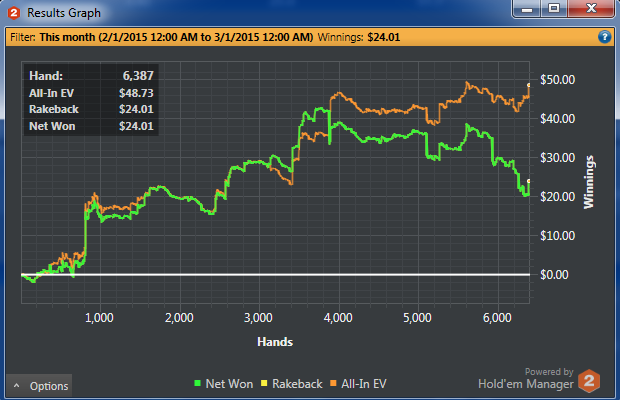Click the Rakeback value $24.01 in the tooltip
This screenshot has height=400, width=620.
tap(136, 109)
